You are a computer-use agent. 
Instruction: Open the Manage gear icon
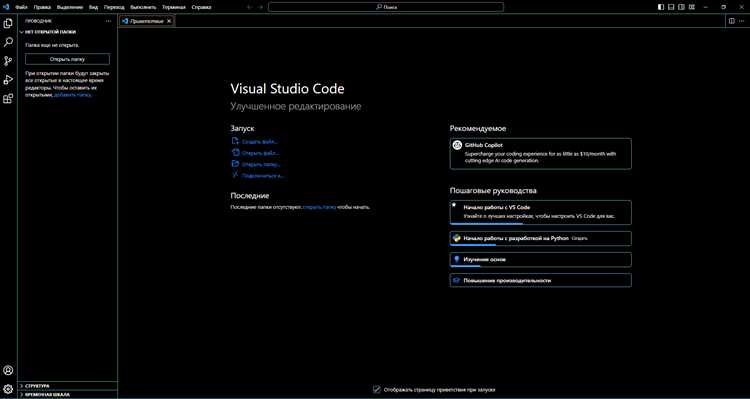tap(8, 389)
